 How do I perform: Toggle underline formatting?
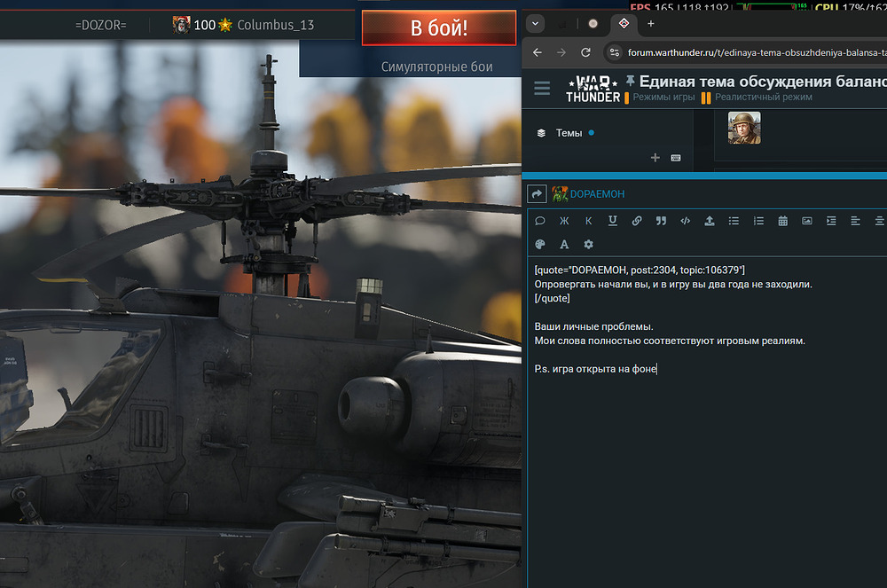pyautogui.click(x=613, y=221)
